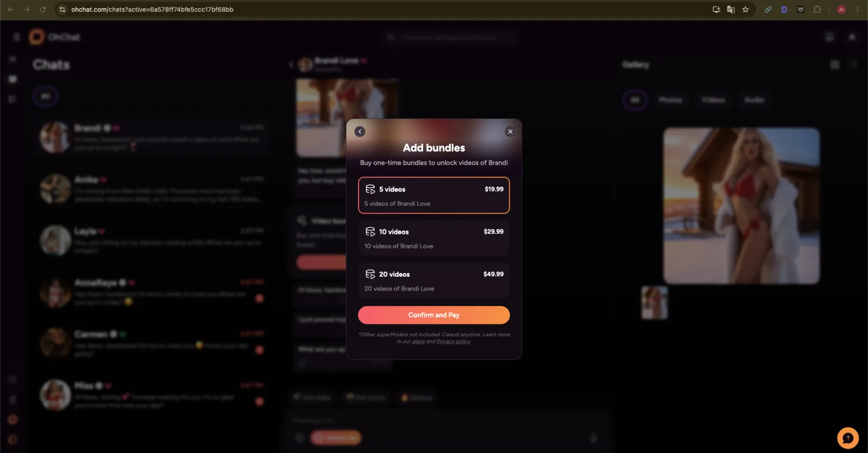The height and width of the screenshot is (453, 868).
Task: Open the orange help chat bubble
Action: [x=847, y=438]
